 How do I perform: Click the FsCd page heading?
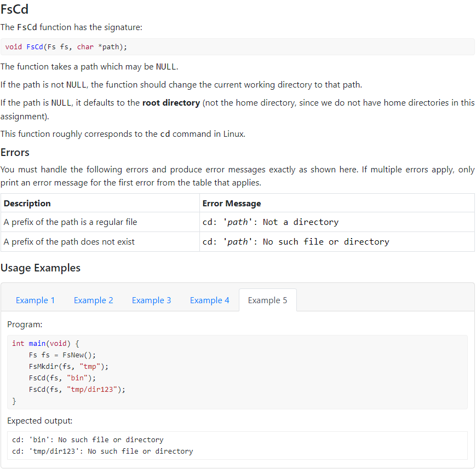pos(14,9)
